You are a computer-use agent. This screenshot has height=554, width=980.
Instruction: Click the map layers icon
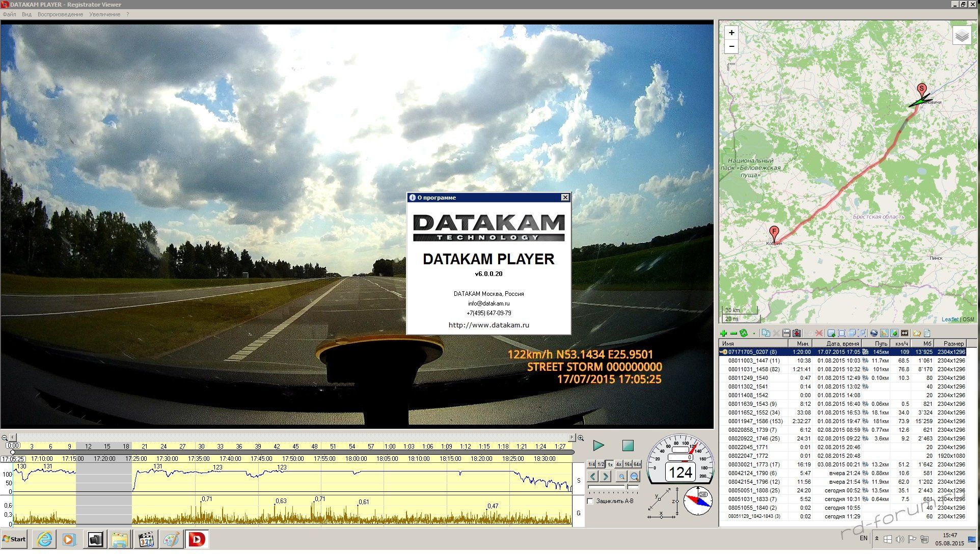click(x=962, y=36)
